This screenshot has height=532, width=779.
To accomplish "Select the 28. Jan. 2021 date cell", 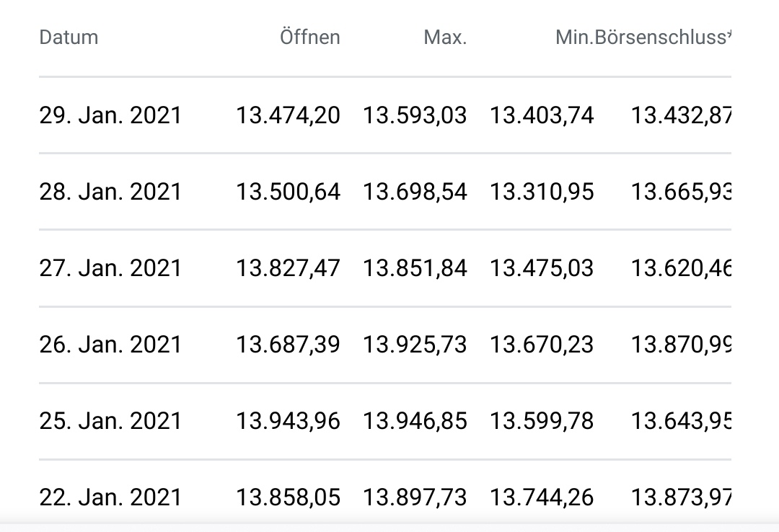I will coord(110,192).
